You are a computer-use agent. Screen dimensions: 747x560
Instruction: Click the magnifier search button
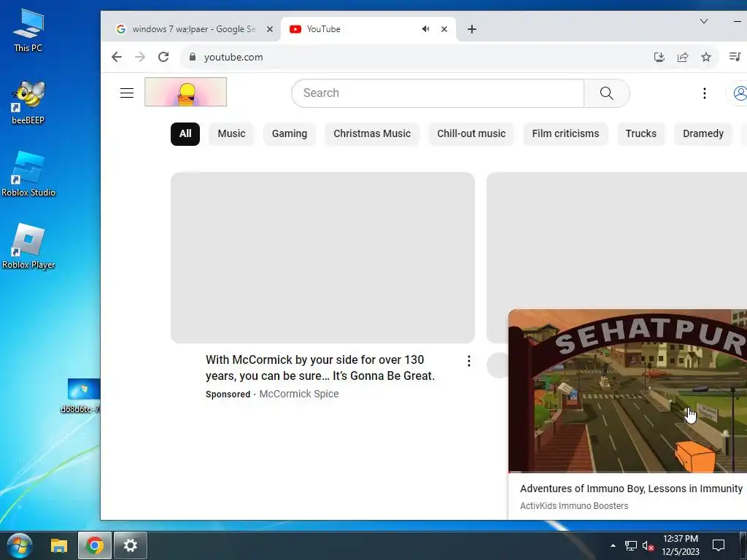click(606, 93)
